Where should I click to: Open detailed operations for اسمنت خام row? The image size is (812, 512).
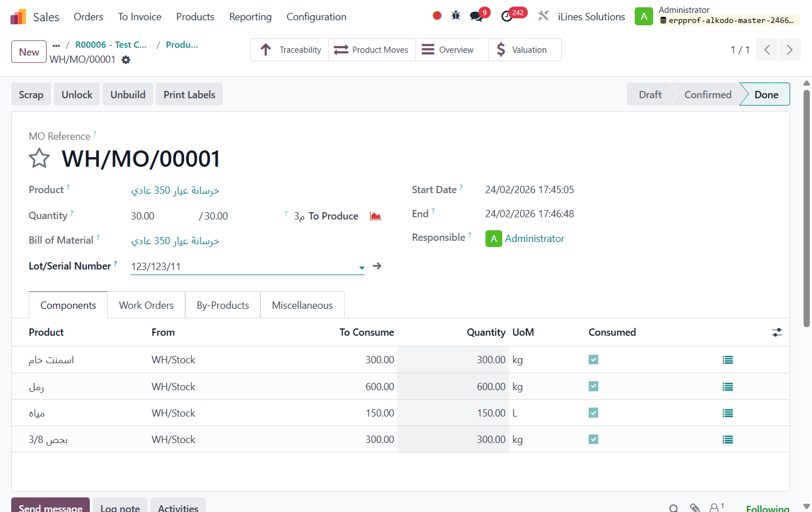pos(728,360)
